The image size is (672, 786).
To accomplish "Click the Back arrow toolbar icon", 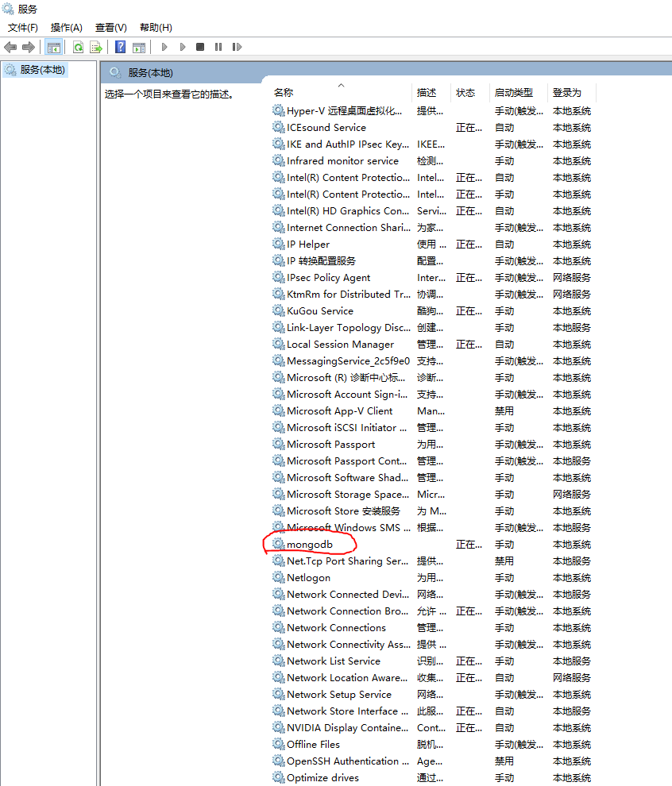I will 10,47.
